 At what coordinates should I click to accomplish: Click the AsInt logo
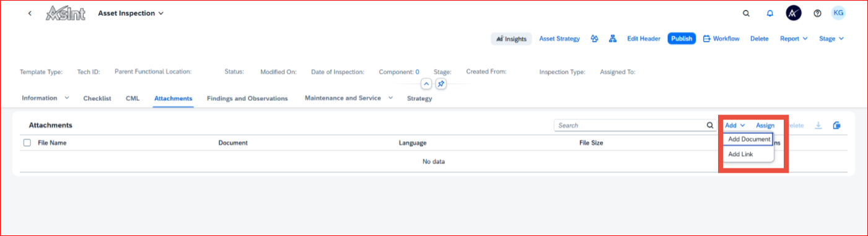[x=66, y=14]
